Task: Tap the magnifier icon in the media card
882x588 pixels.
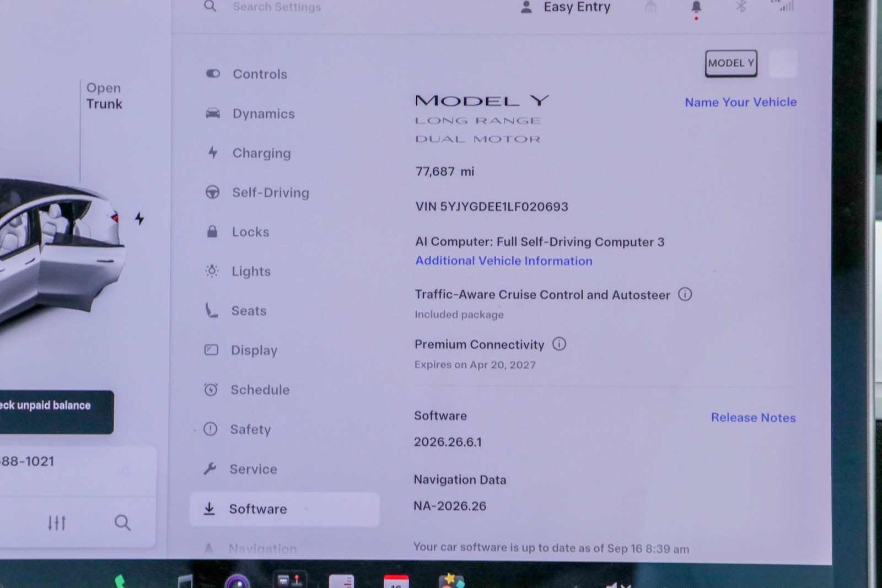Action: pos(122,522)
